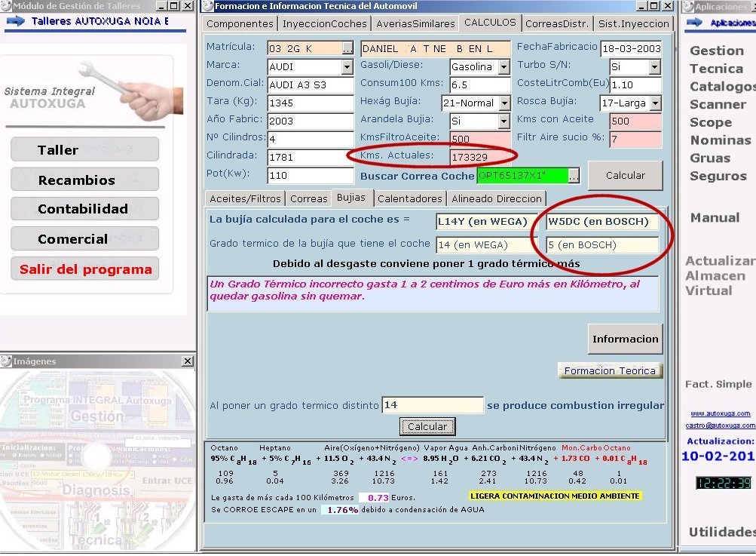
Task: Click the FechaFabricacio date field
Action: 631,48
